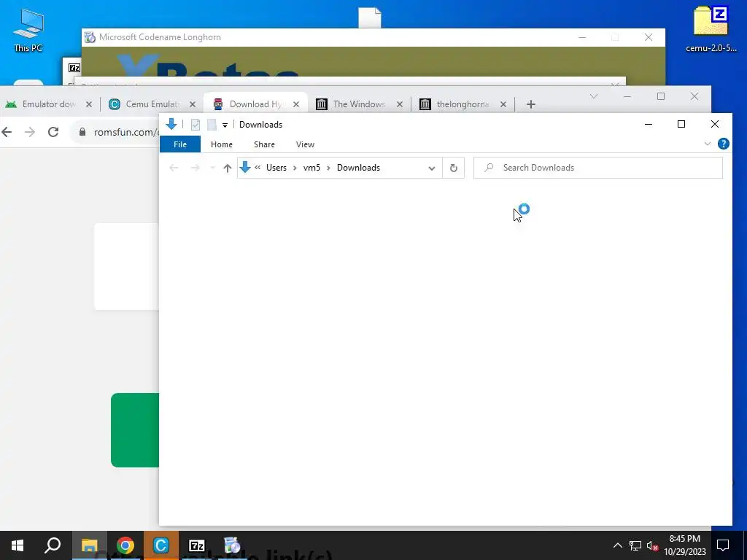
Task: Click File Explorer taskbar icon
Action: pyautogui.click(x=89, y=545)
